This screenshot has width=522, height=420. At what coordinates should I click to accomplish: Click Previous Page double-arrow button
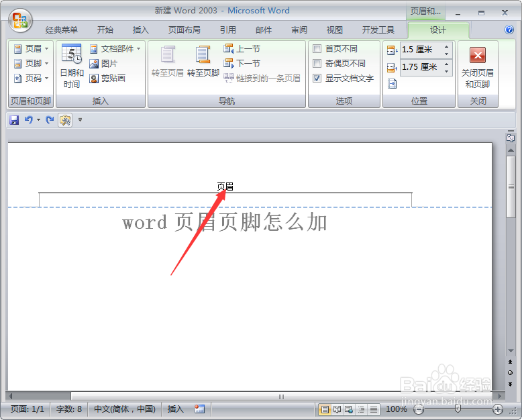coord(511,362)
